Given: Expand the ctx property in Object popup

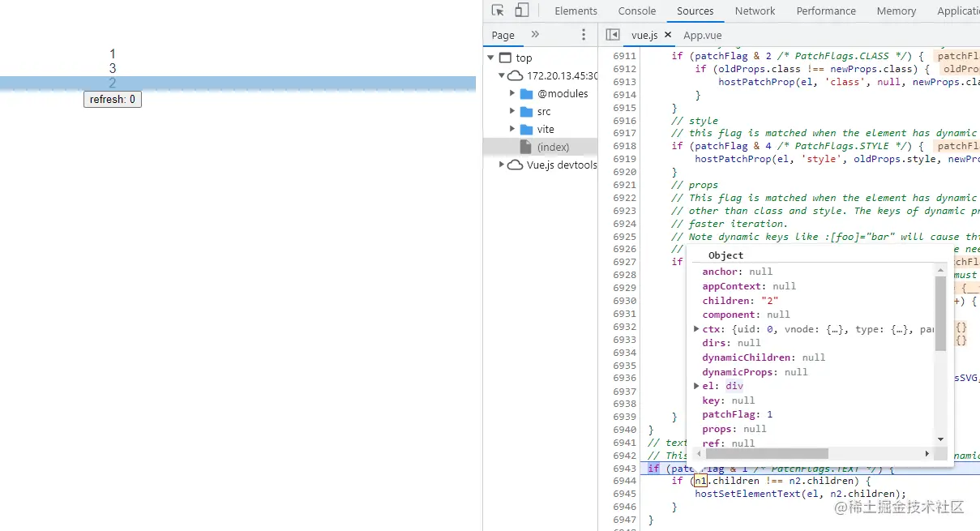Looking at the screenshot, I should coord(696,328).
